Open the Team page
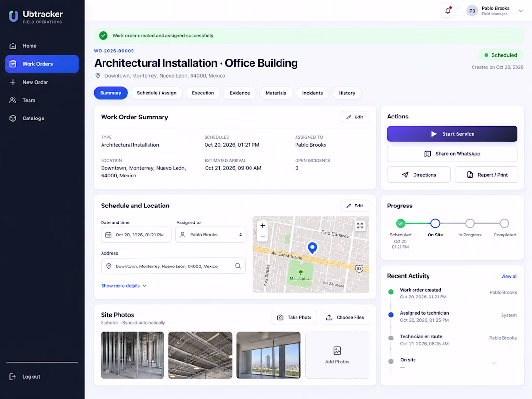This screenshot has height=399, width=532. (x=42, y=100)
